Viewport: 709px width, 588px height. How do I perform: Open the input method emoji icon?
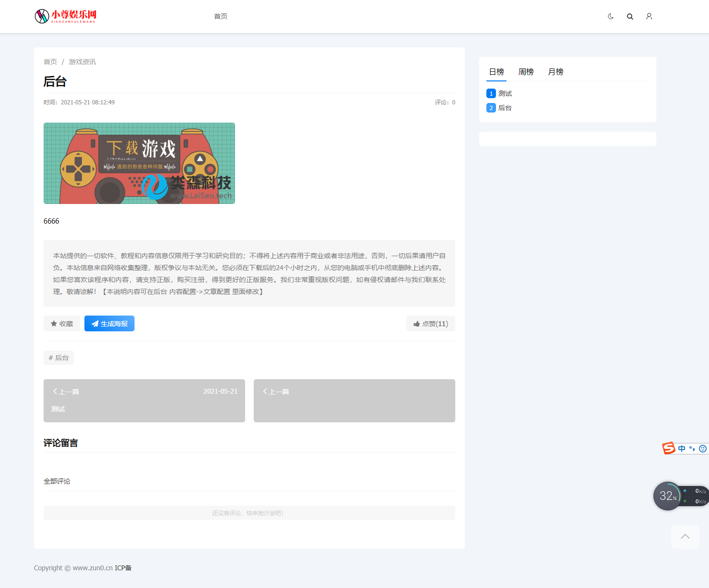pos(703,449)
